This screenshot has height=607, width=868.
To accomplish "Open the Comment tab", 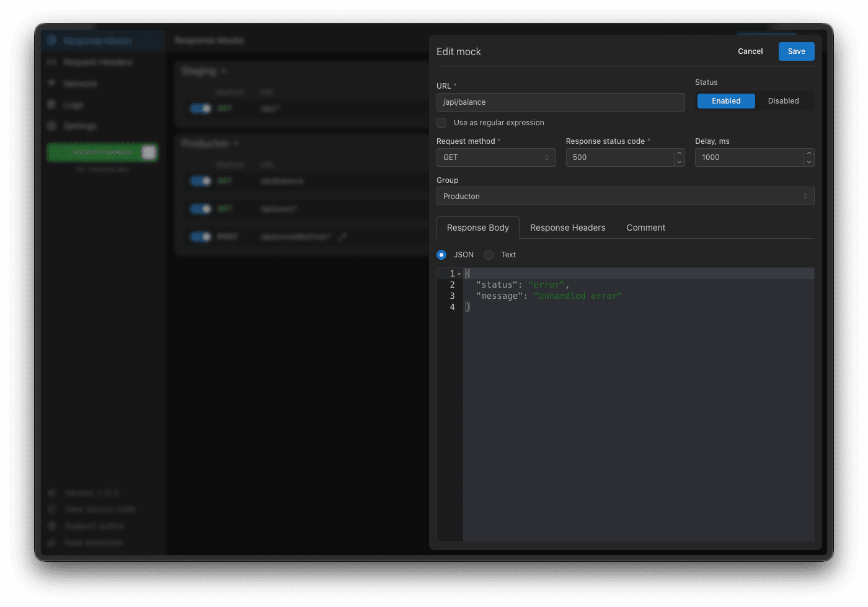I will click(646, 228).
